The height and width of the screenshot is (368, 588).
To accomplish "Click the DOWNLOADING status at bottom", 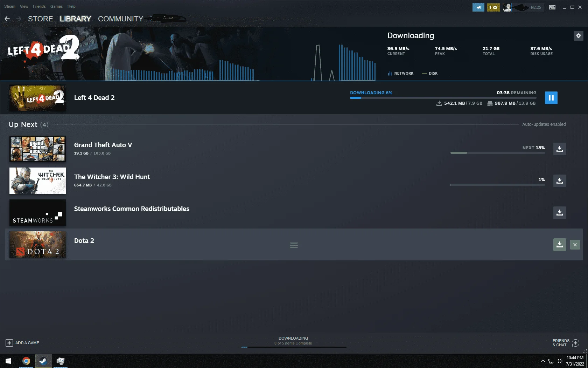I will [x=293, y=338].
